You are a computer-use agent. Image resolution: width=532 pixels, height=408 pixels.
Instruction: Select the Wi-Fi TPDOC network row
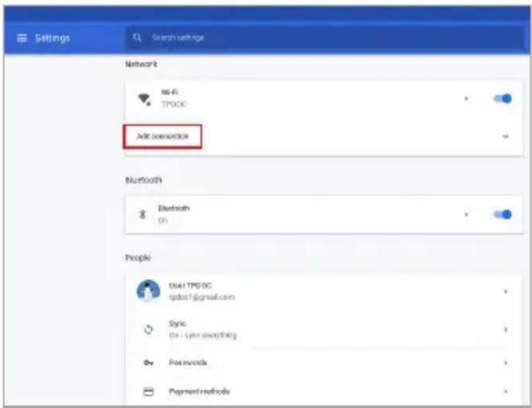(324, 99)
